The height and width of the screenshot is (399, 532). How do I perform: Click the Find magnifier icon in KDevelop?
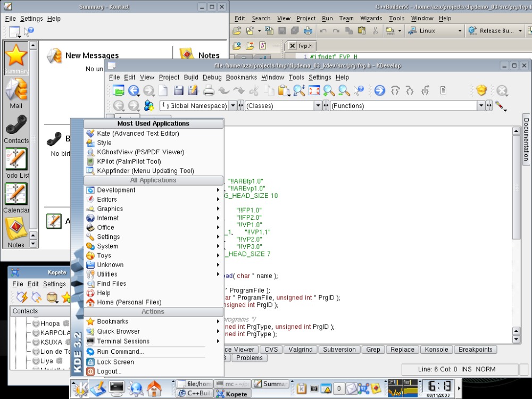[x=299, y=90]
